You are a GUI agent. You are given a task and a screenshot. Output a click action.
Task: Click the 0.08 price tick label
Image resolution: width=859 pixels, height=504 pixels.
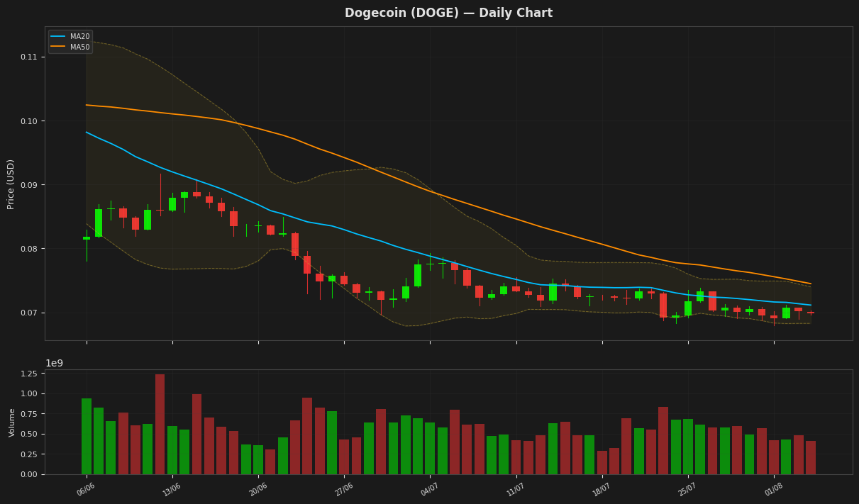[31, 249]
